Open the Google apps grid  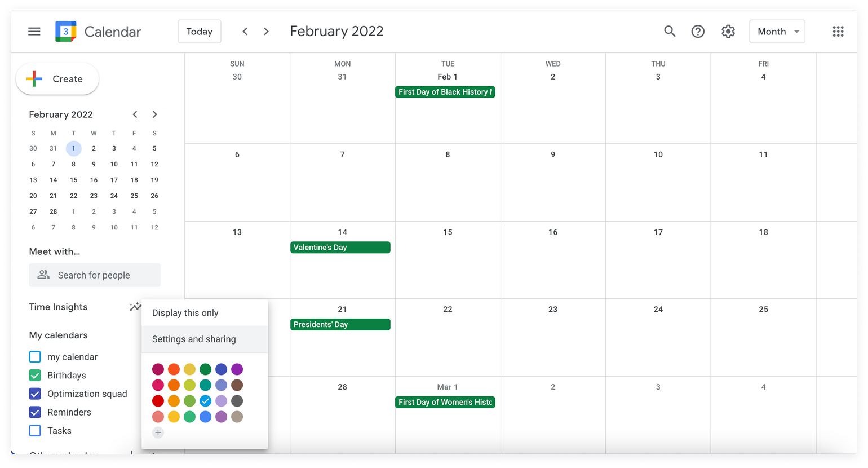838,32
